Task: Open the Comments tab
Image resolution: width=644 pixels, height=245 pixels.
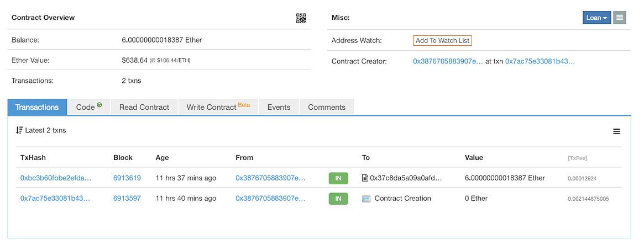Action: [327, 107]
